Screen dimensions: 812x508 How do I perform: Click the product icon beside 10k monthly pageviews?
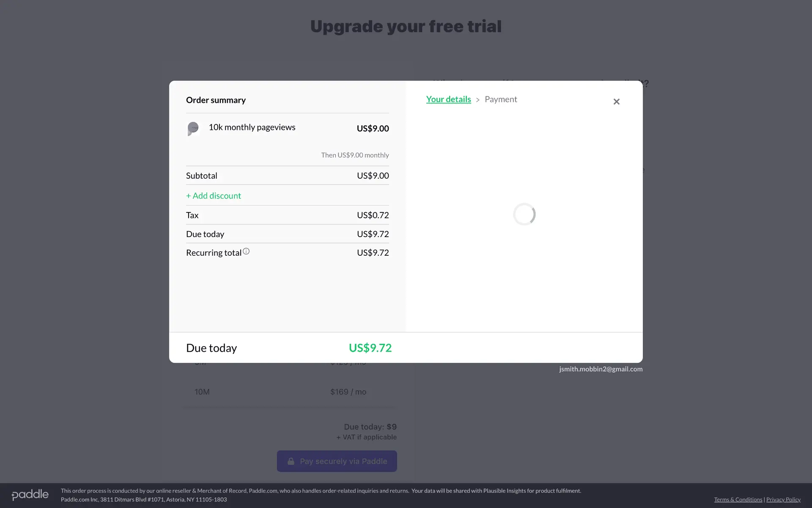tap(193, 128)
